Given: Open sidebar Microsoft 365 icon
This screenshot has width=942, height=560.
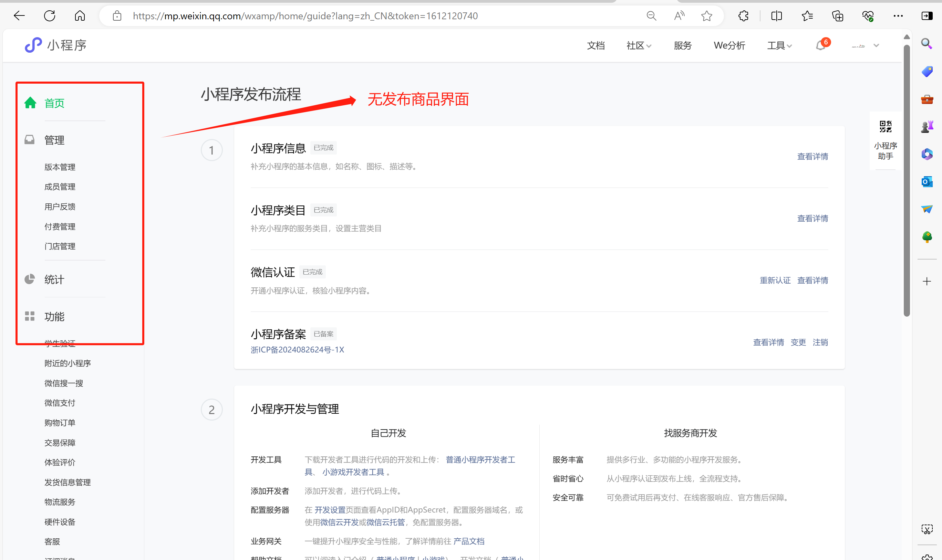Looking at the screenshot, I should (927, 154).
